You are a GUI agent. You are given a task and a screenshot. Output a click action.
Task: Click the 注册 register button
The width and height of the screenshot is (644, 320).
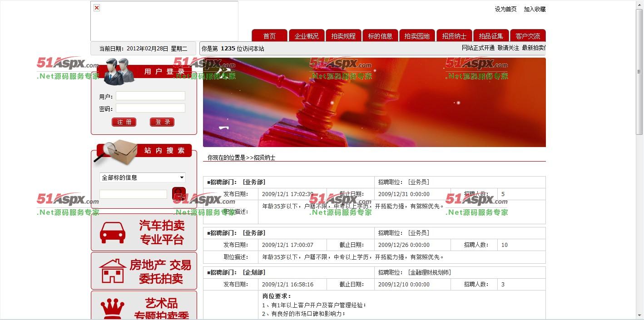[x=124, y=122]
